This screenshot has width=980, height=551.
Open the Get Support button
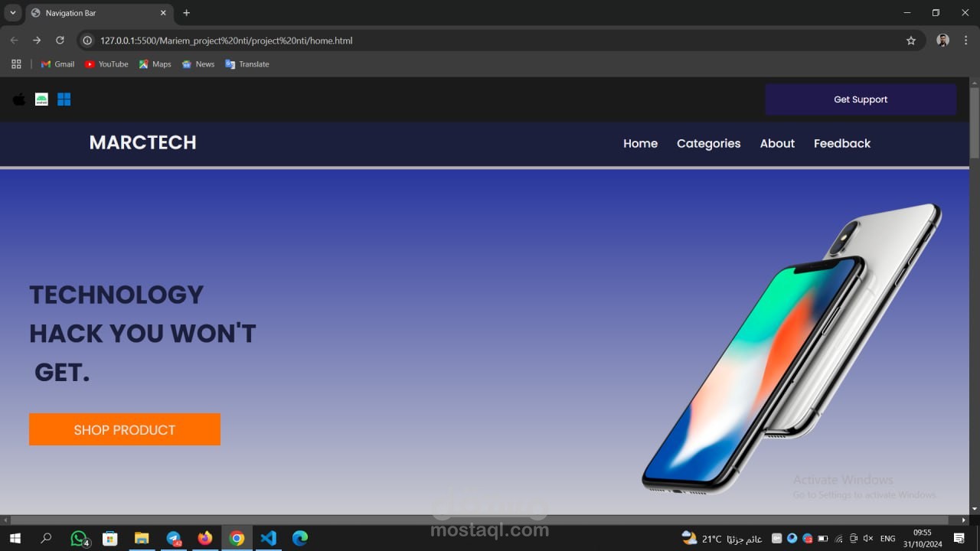coord(861,99)
